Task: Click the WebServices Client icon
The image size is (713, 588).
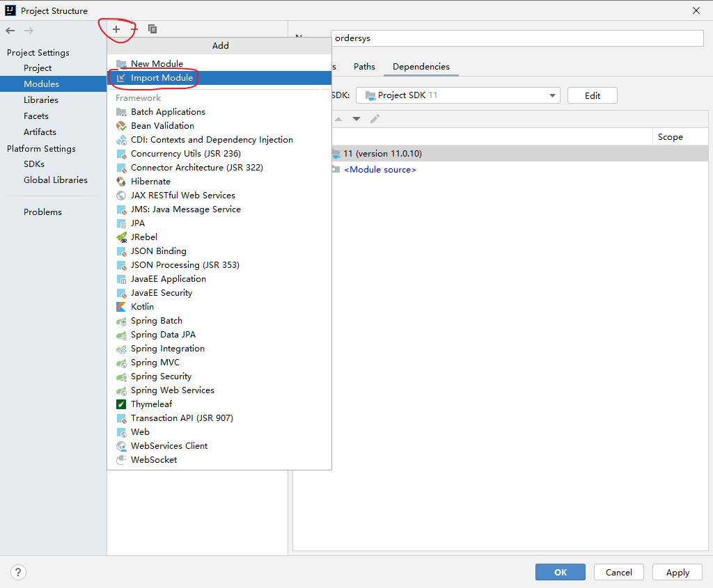Action: pyautogui.click(x=121, y=446)
